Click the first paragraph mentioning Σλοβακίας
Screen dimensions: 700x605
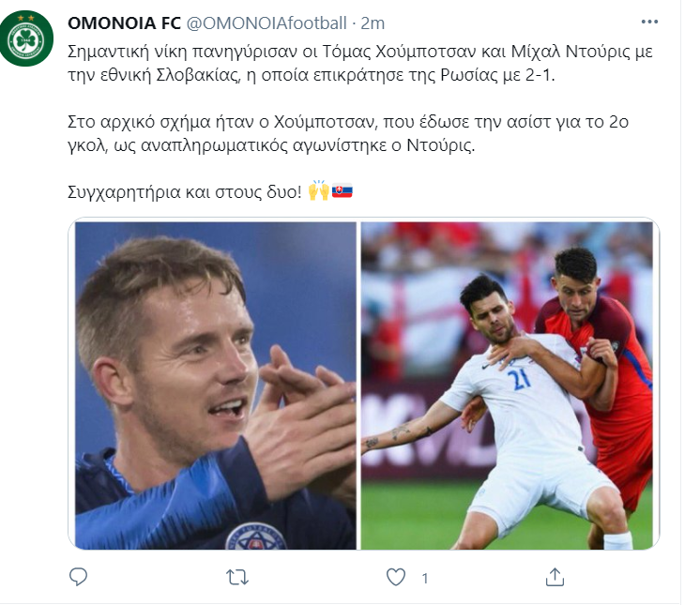click(359, 63)
